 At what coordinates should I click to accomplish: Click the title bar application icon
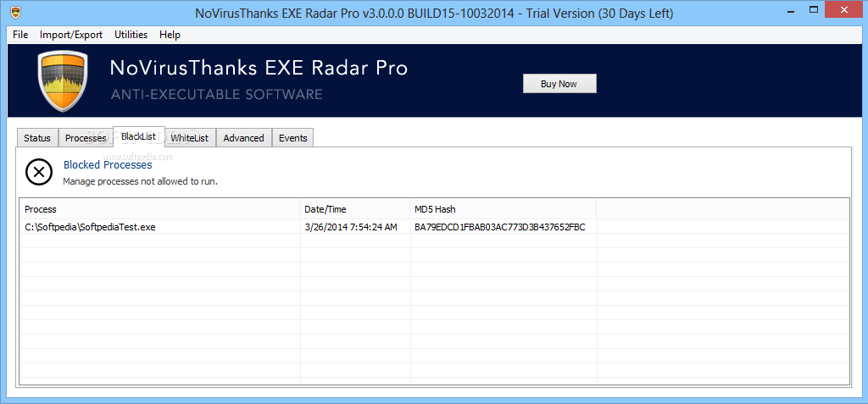(17, 12)
